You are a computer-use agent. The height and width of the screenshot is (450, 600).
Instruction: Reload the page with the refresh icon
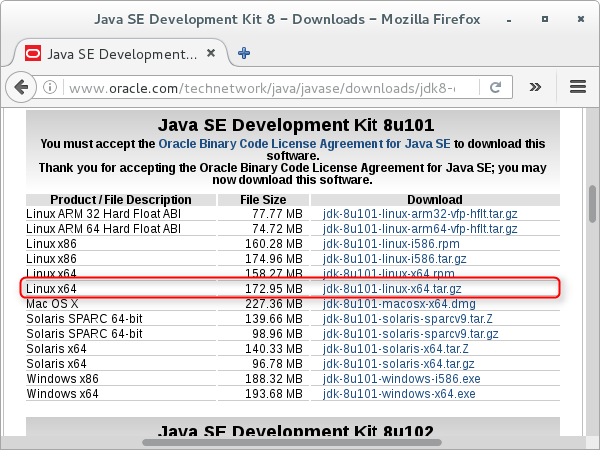tap(496, 88)
